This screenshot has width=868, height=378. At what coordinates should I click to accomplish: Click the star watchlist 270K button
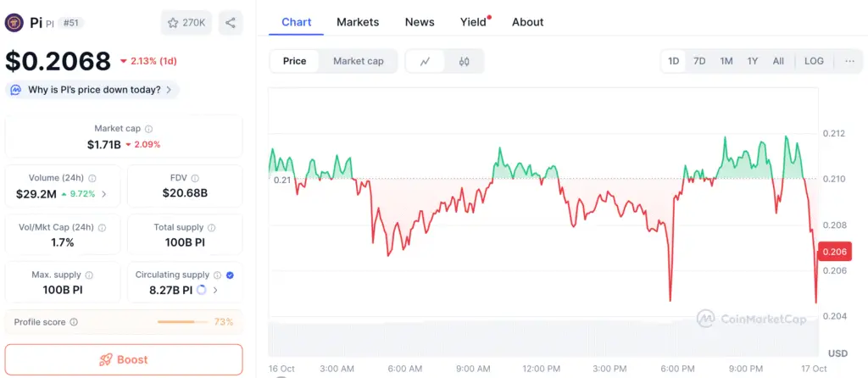(186, 23)
